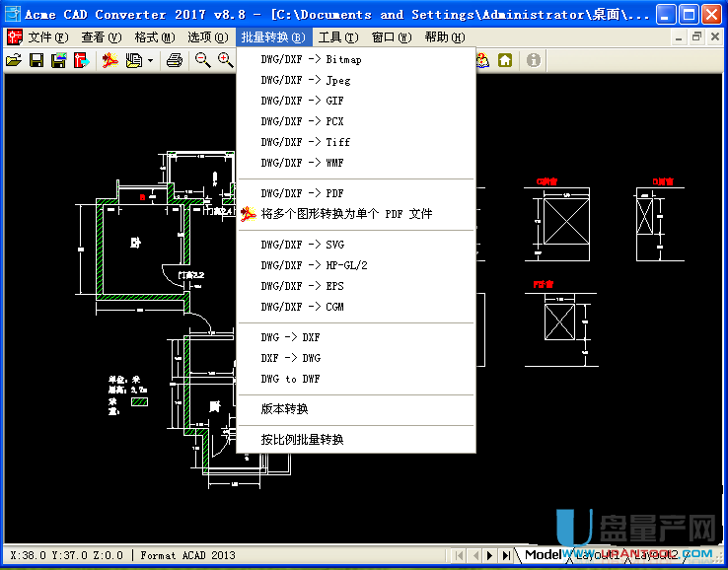Choose DWG/DXF -> Bitmap conversion
Image resolution: width=728 pixels, height=570 pixels.
(x=311, y=59)
